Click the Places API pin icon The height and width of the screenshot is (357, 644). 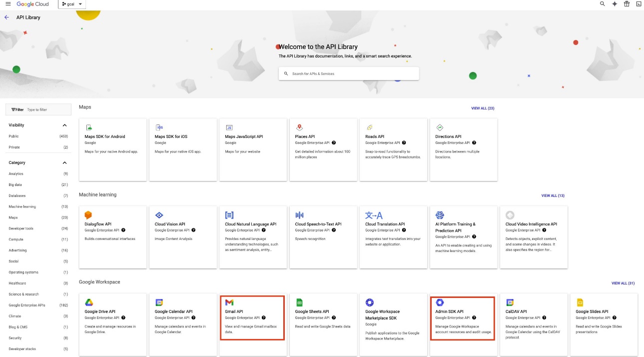tap(299, 127)
